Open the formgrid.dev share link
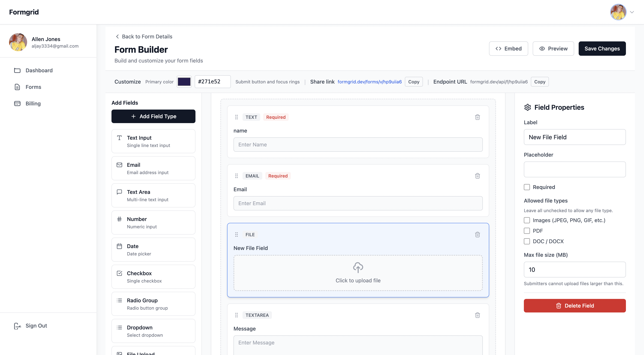 coord(369,82)
